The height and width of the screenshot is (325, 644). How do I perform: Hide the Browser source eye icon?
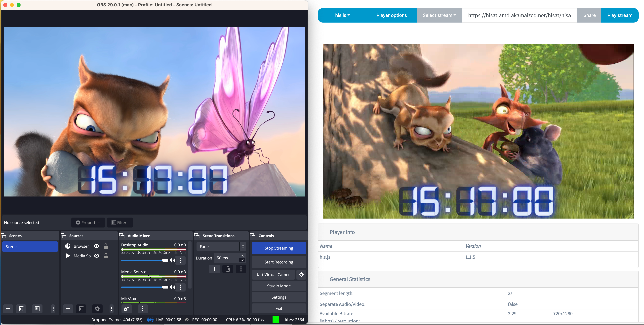96,246
